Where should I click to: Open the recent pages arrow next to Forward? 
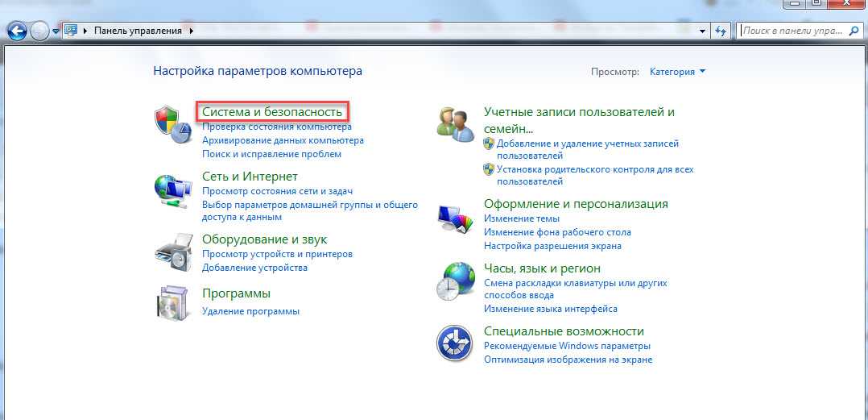click(56, 31)
